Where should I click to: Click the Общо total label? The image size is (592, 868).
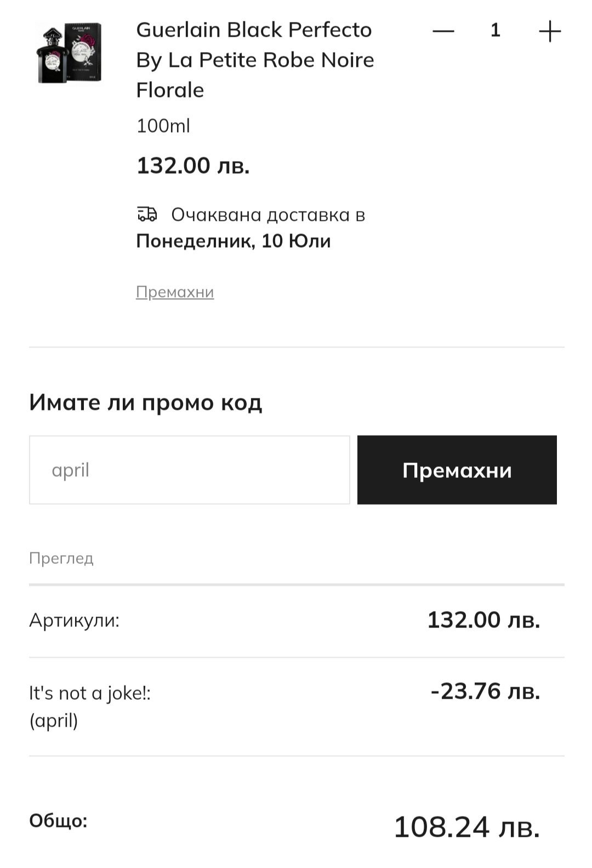tap(58, 820)
